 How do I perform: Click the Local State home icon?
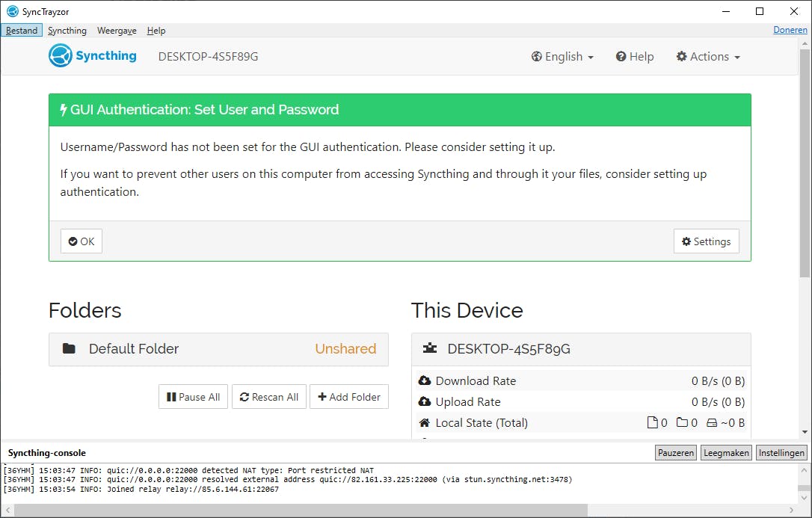(425, 423)
